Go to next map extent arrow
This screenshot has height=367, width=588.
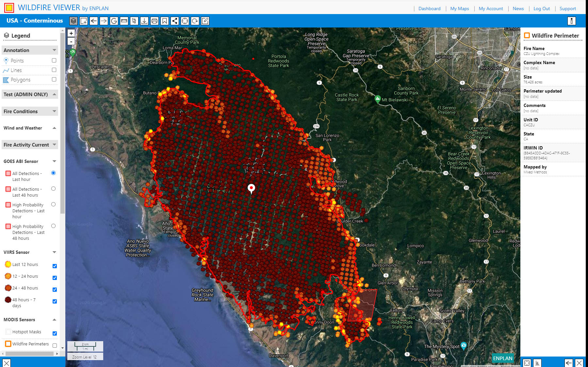point(104,21)
